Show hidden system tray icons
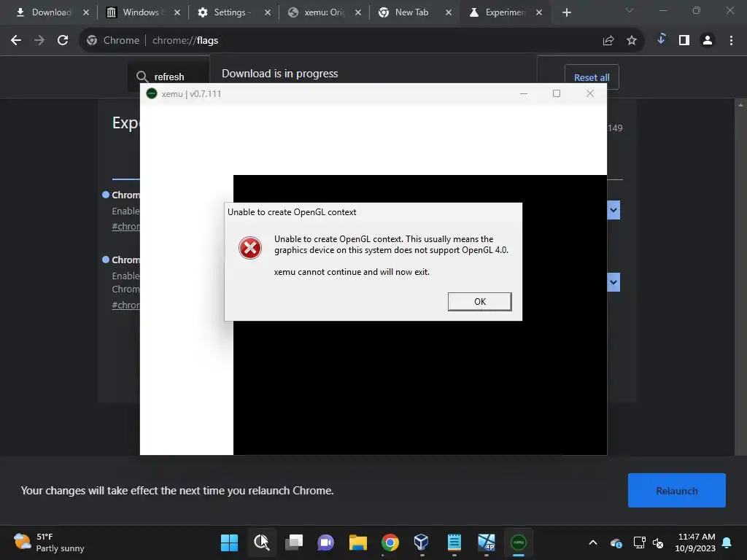This screenshot has height=560, width=747. click(x=593, y=542)
